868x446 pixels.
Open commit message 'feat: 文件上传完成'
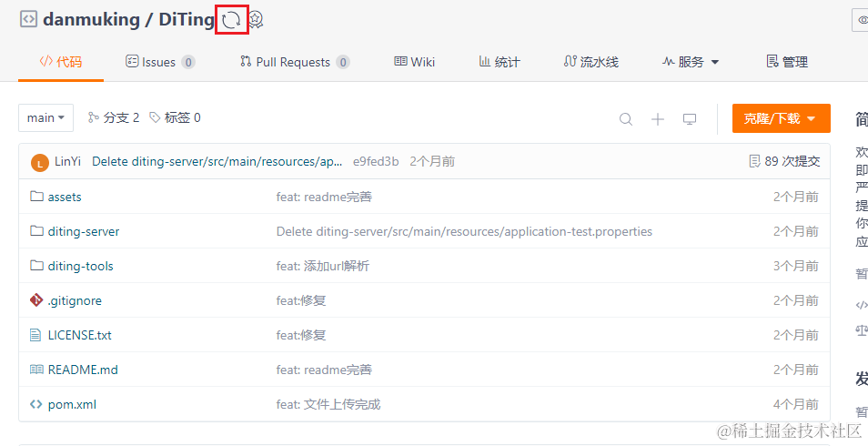coord(328,404)
